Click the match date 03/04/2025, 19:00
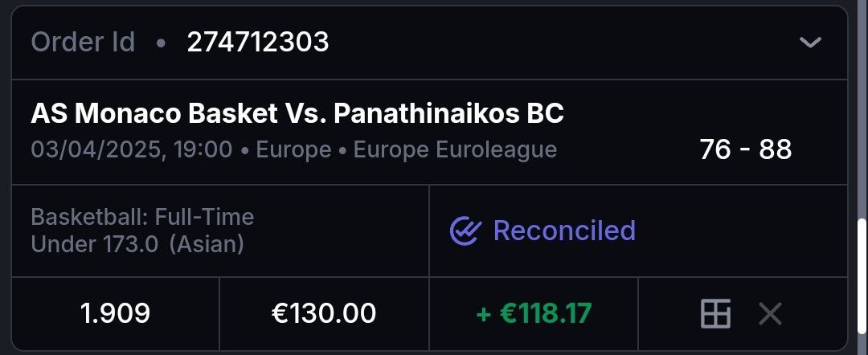Image resolution: width=868 pixels, height=355 pixels. click(132, 149)
